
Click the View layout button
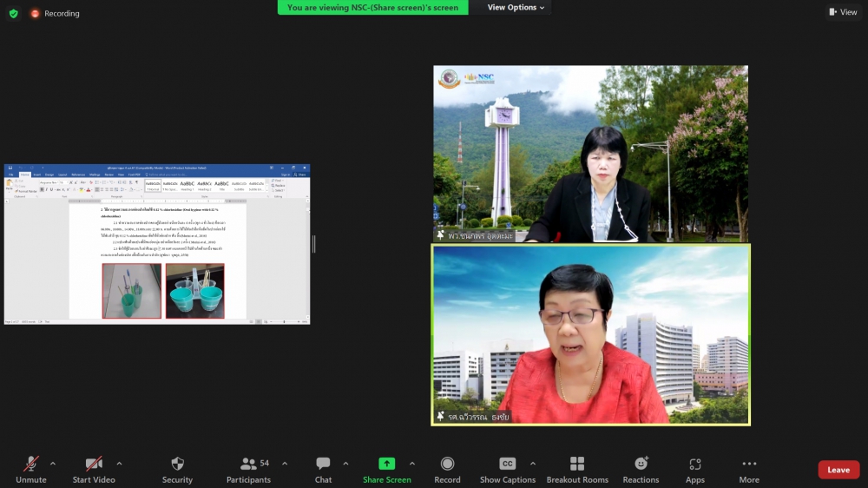coord(843,12)
